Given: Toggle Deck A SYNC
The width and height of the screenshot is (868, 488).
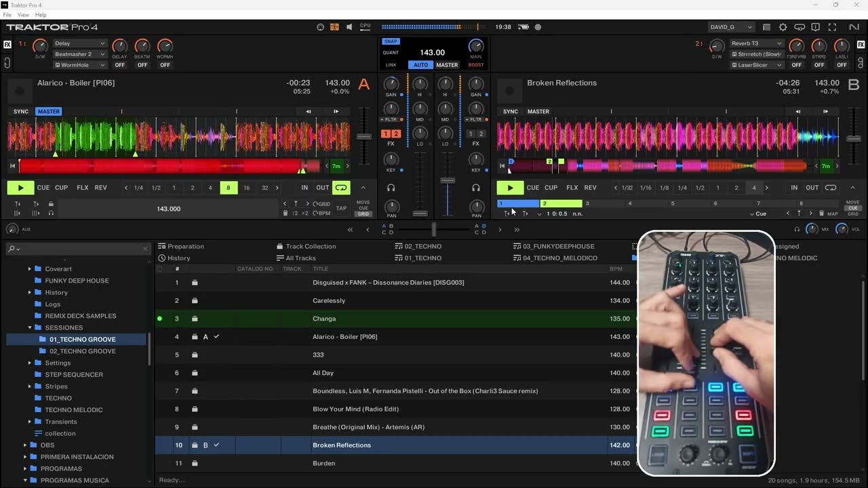Looking at the screenshot, I should pos(21,111).
